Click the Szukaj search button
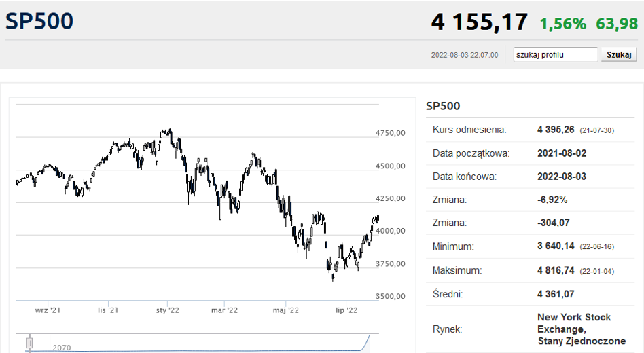Image resolution: width=644 pixels, height=353 pixels. pyautogui.click(x=618, y=55)
